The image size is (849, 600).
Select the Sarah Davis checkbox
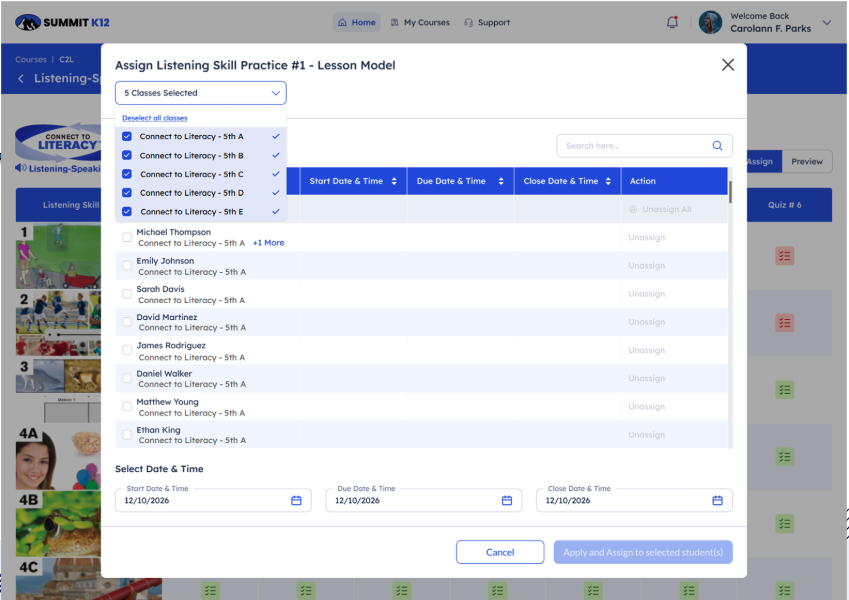point(127,294)
